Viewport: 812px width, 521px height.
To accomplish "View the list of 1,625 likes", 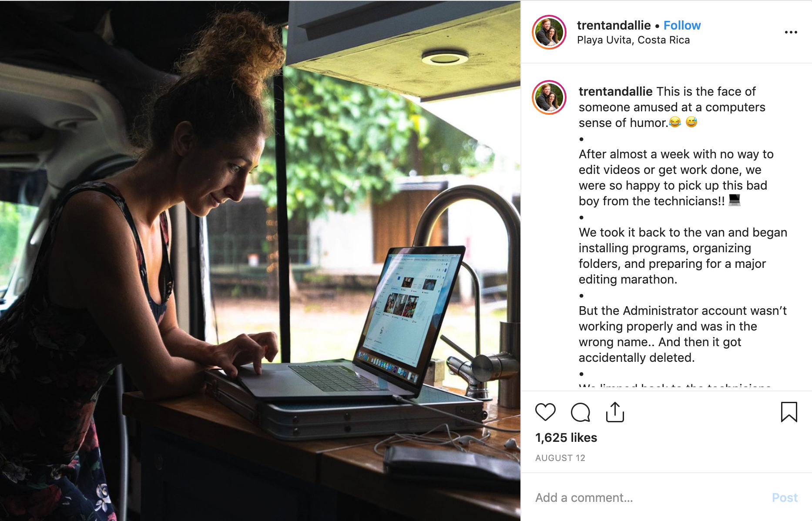I will [566, 438].
